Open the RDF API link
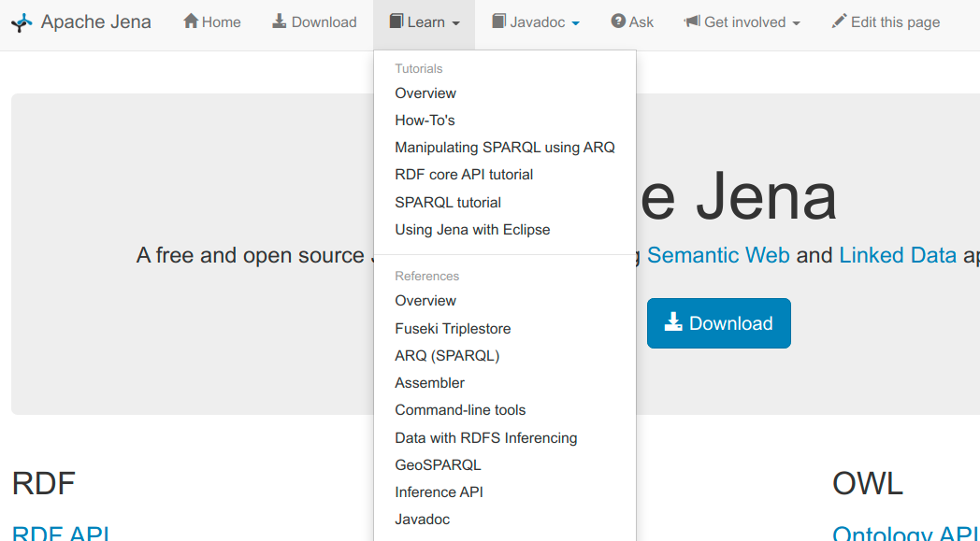The image size is (980, 541). (x=62, y=533)
